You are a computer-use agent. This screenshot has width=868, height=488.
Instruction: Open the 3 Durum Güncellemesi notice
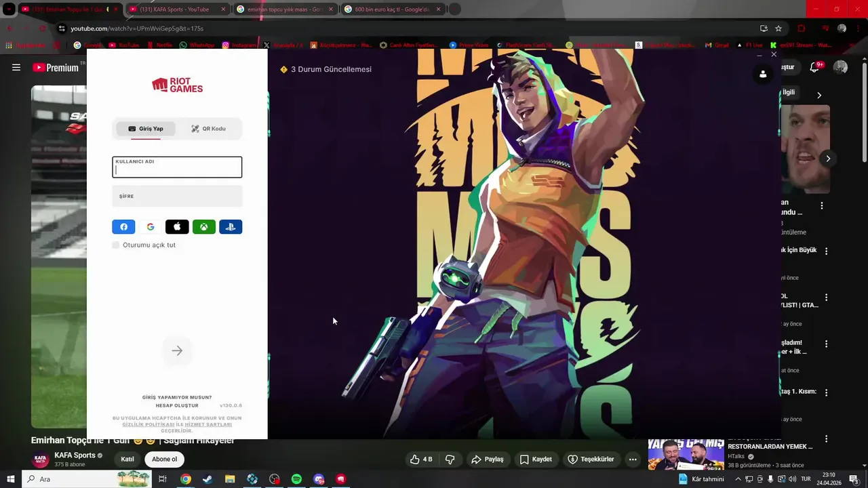(326, 69)
